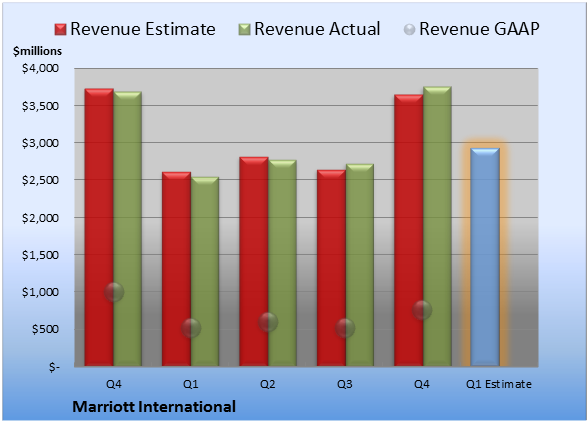Select the green actual bar for Q2
This screenshot has width=588, height=422.
(x=282, y=263)
